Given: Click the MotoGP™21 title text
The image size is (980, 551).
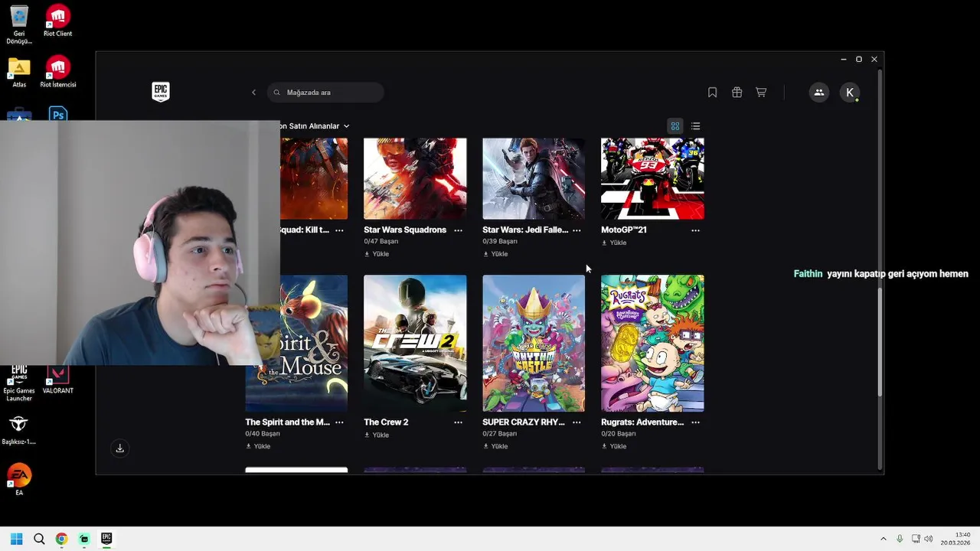Looking at the screenshot, I should click(x=624, y=230).
